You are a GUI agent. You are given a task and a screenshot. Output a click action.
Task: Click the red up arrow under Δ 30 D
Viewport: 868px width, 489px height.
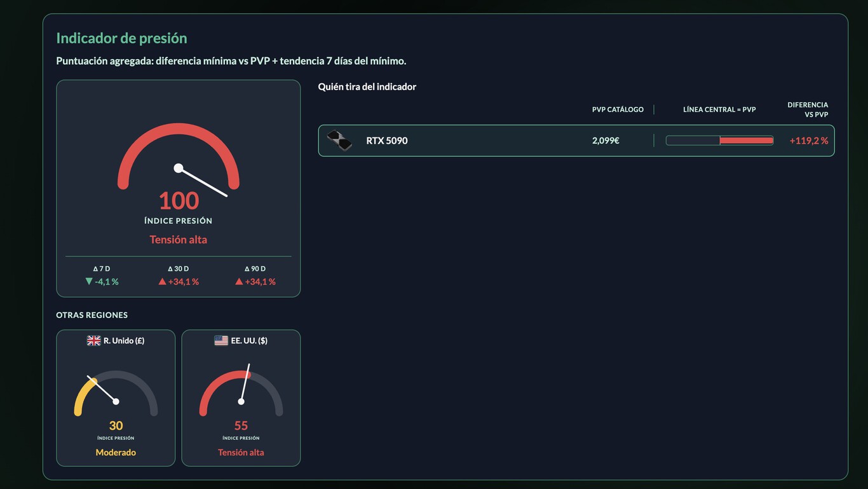(162, 281)
